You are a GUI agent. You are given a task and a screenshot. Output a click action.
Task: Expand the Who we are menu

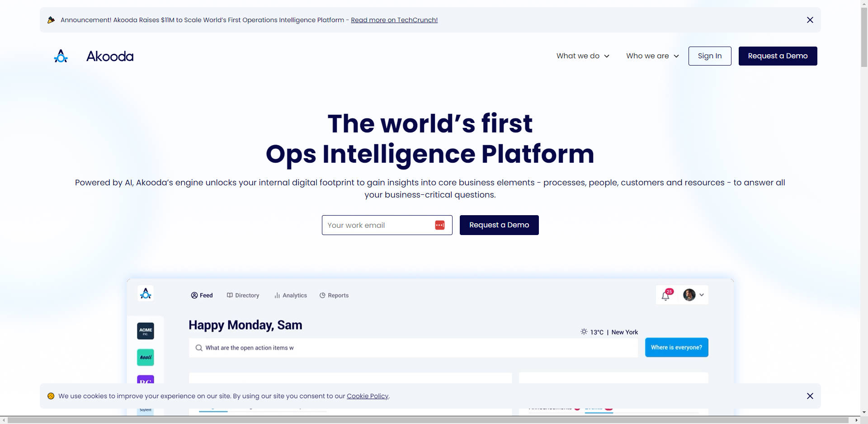click(652, 56)
